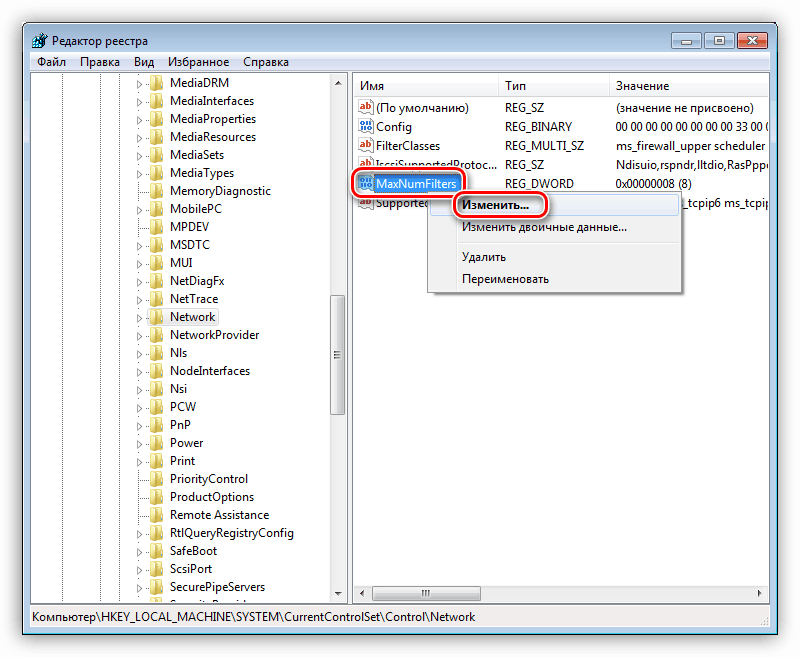Click the Registry Editor title bar icon

pos(40,41)
